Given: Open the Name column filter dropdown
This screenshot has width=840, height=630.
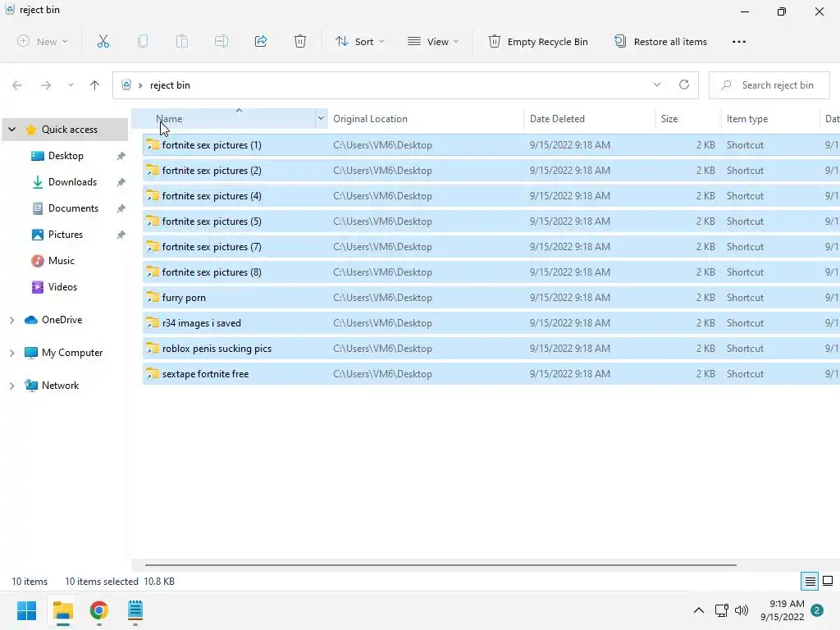Looking at the screenshot, I should (x=321, y=118).
